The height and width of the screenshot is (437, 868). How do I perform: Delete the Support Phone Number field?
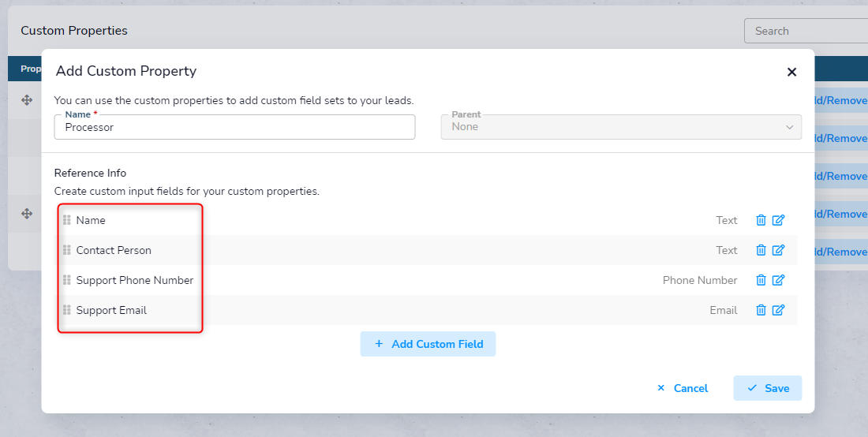(x=761, y=280)
